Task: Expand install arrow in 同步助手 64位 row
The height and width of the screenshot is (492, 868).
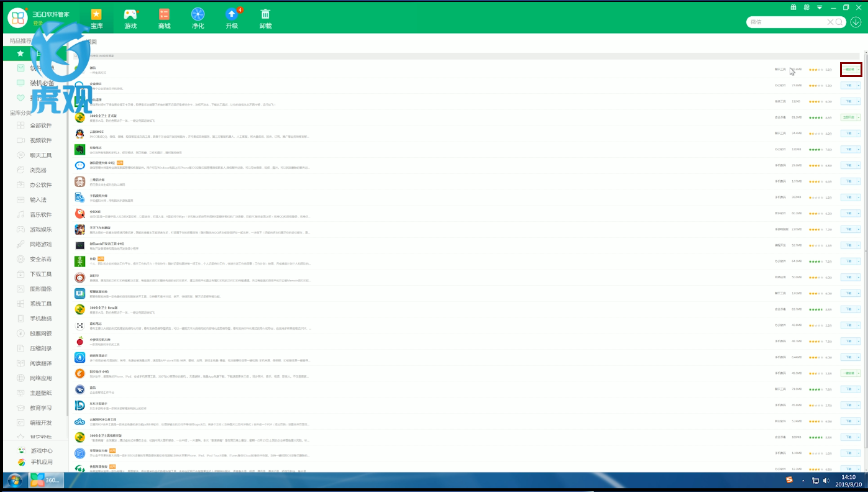Action: (859, 373)
